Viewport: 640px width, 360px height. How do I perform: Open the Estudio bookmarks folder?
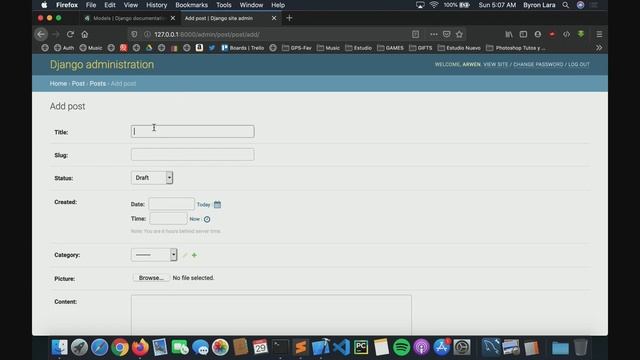click(359, 48)
